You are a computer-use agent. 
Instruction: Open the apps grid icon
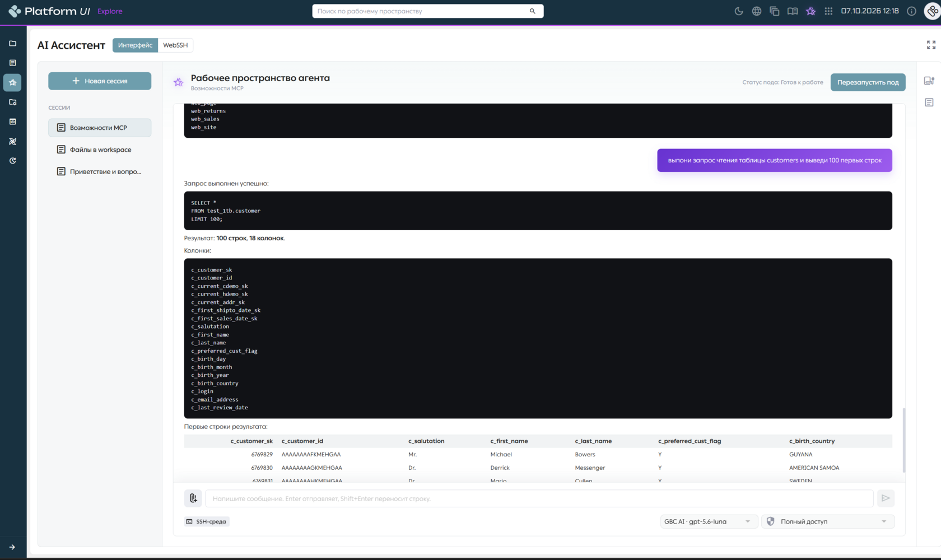point(828,11)
